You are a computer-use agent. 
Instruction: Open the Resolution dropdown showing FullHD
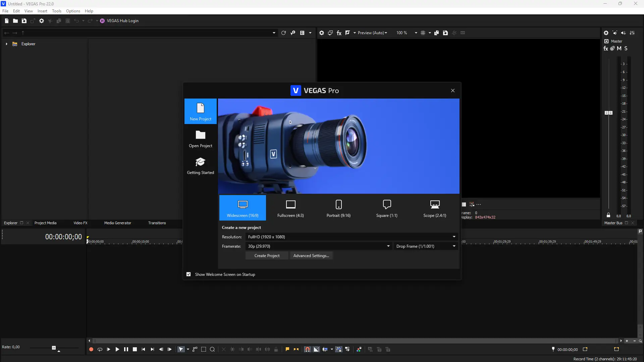tap(454, 237)
